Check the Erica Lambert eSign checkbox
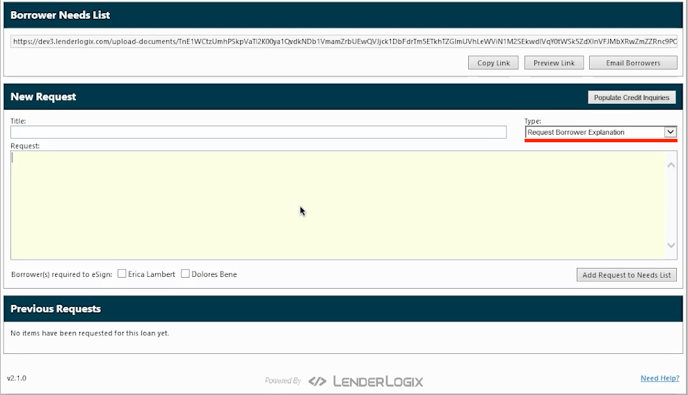 click(x=122, y=274)
